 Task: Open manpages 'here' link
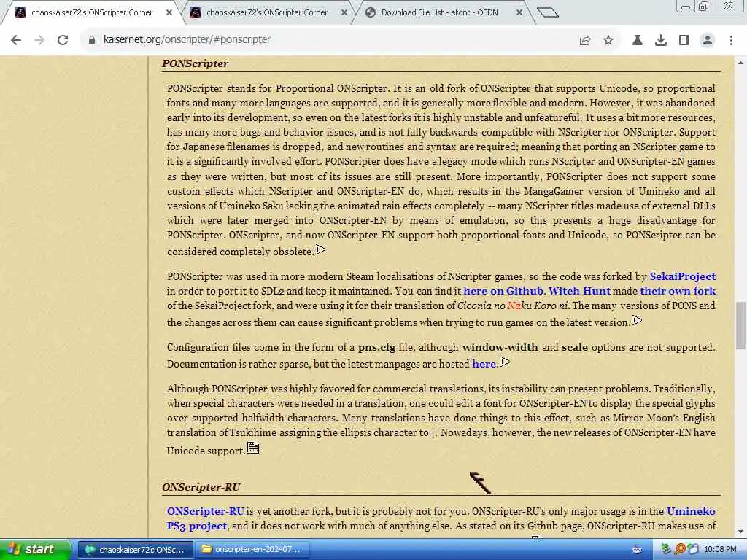(484, 364)
